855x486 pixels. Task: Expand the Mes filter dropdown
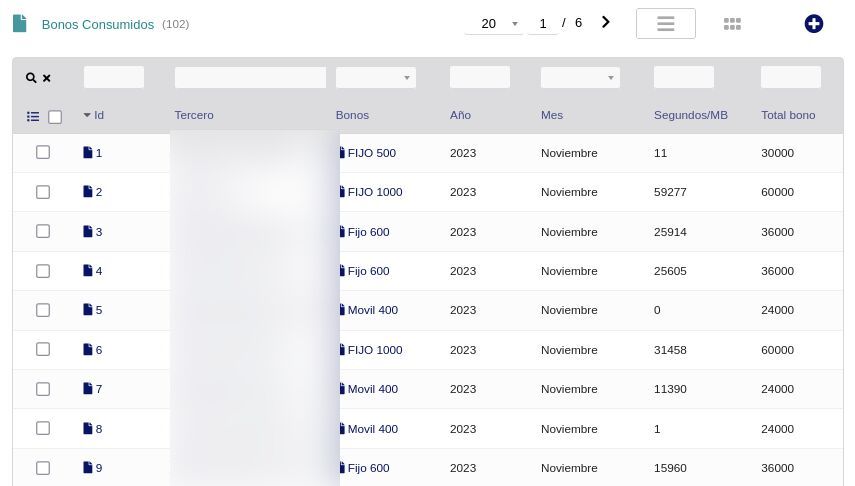(x=580, y=78)
